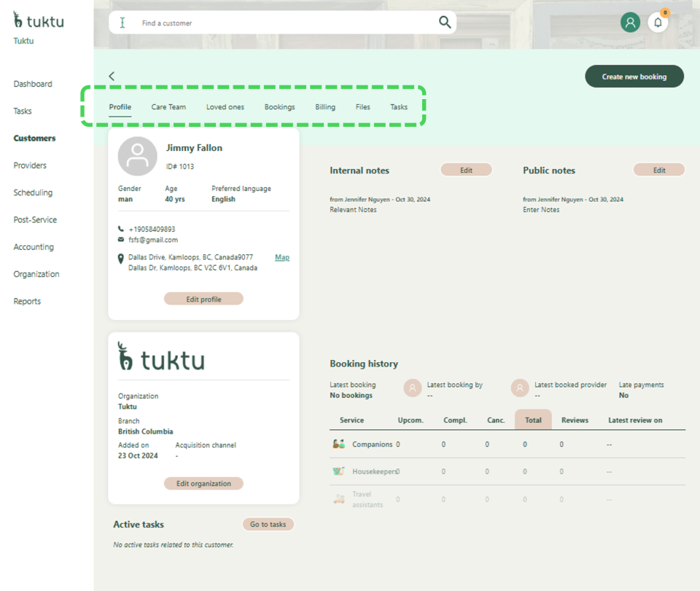Select the Loved ones tab
Screen dimensions: 700x591
click(x=225, y=107)
